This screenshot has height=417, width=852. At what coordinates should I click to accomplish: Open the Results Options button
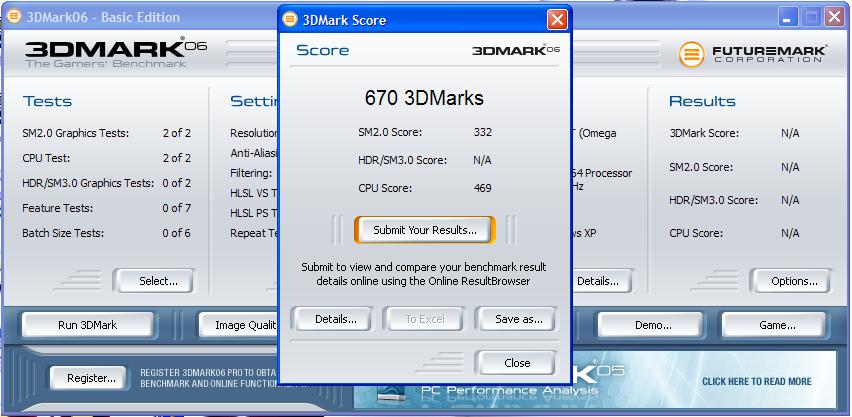pos(794,281)
